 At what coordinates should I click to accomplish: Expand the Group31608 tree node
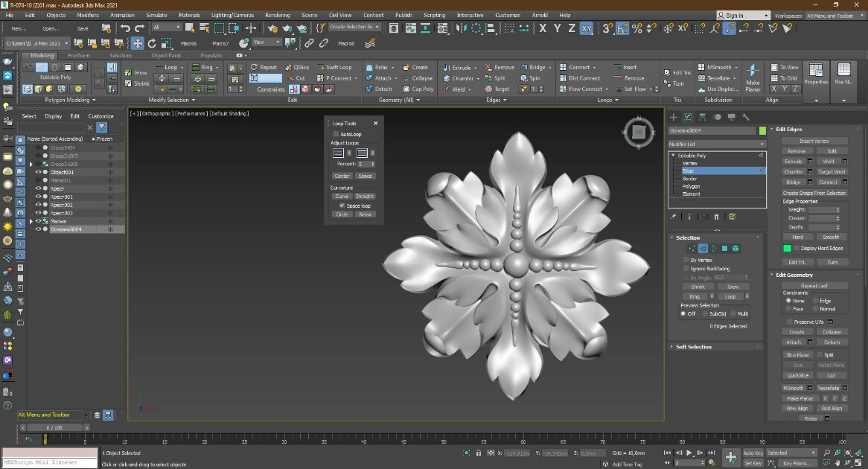[x=31, y=165]
